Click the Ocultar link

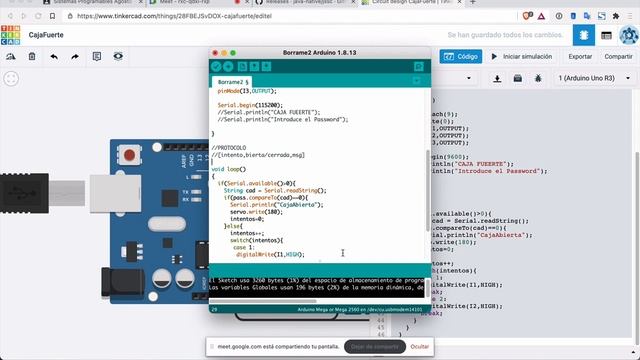coord(420,347)
